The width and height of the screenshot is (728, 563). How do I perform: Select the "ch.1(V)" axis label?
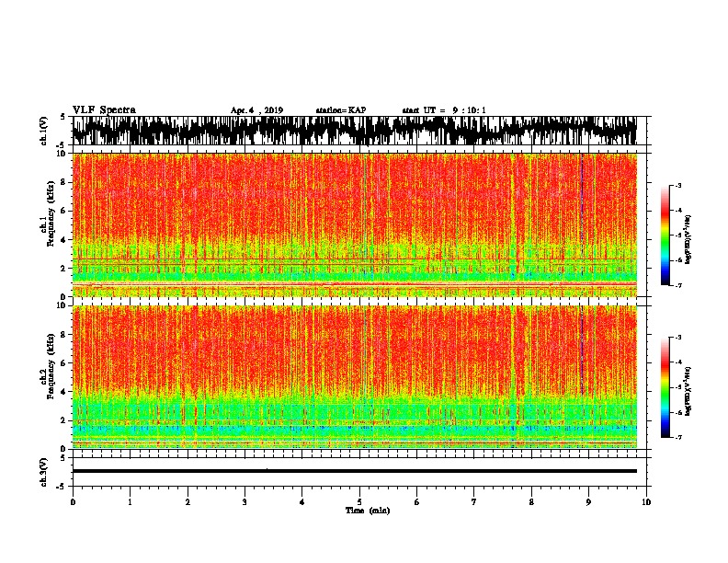click(x=44, y=131)
